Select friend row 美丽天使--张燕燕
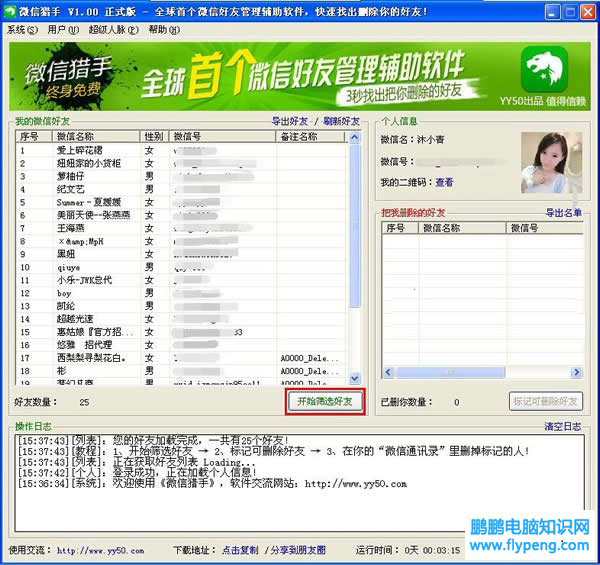The image size is (600, 565). tap(181, 215)
